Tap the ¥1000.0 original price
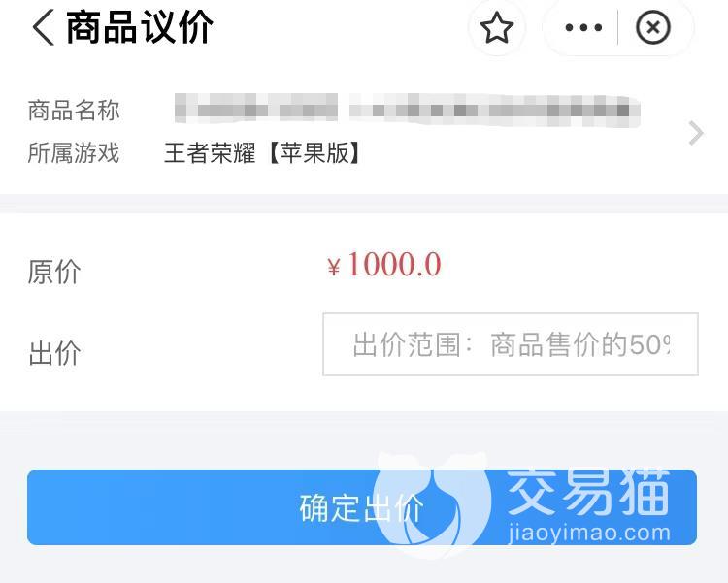 384,265
